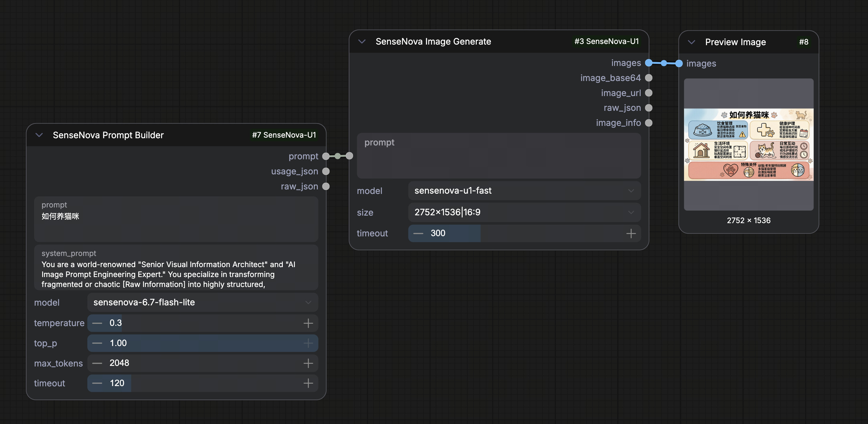Collapse the SenseNova Image Generate node

point(362,42)
